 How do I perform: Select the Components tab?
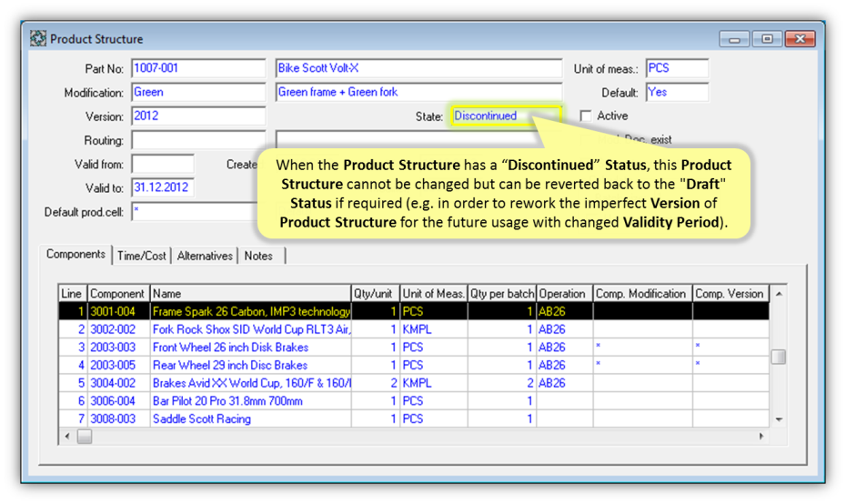pos(76,254)
